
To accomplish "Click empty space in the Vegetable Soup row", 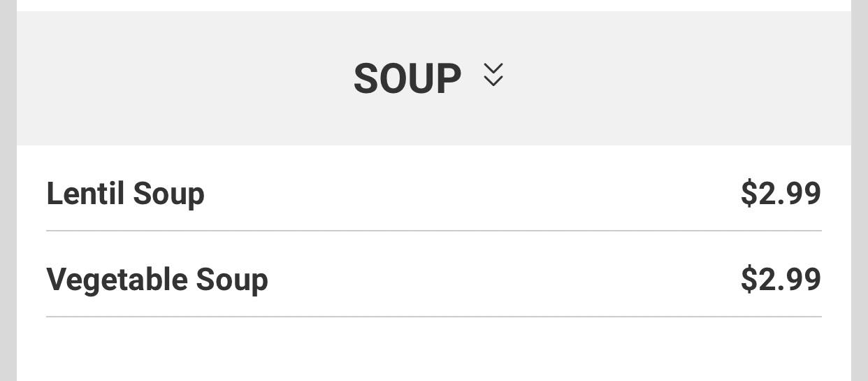I will pos(503,279).
